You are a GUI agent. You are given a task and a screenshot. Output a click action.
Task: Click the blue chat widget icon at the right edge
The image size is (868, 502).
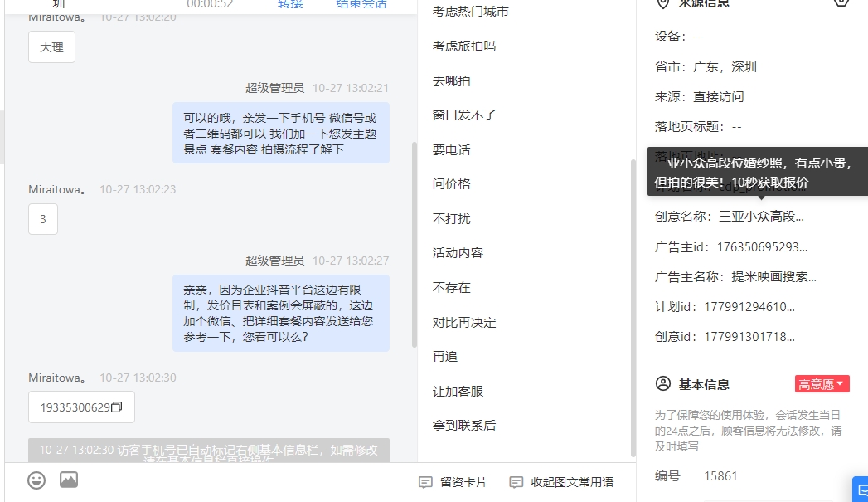click(x=861, y=490)
